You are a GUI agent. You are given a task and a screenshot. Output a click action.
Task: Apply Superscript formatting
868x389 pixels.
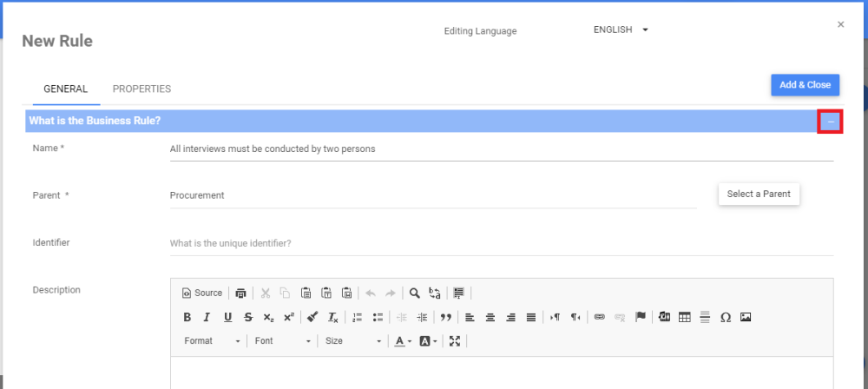289,318
